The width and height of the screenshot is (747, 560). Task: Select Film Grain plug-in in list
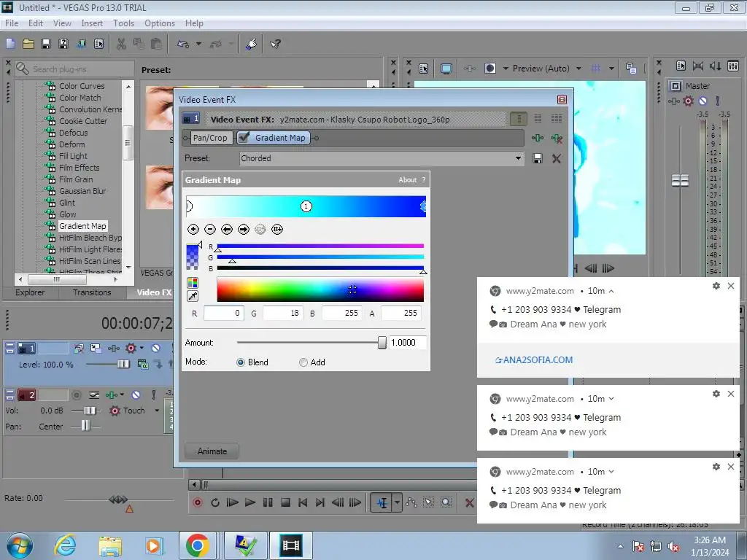(x=76, y=179)
